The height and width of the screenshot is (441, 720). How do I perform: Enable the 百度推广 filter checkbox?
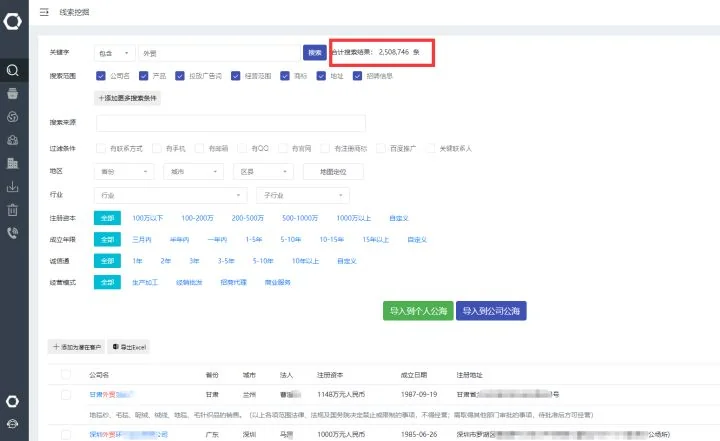click(x=381, y=148)
